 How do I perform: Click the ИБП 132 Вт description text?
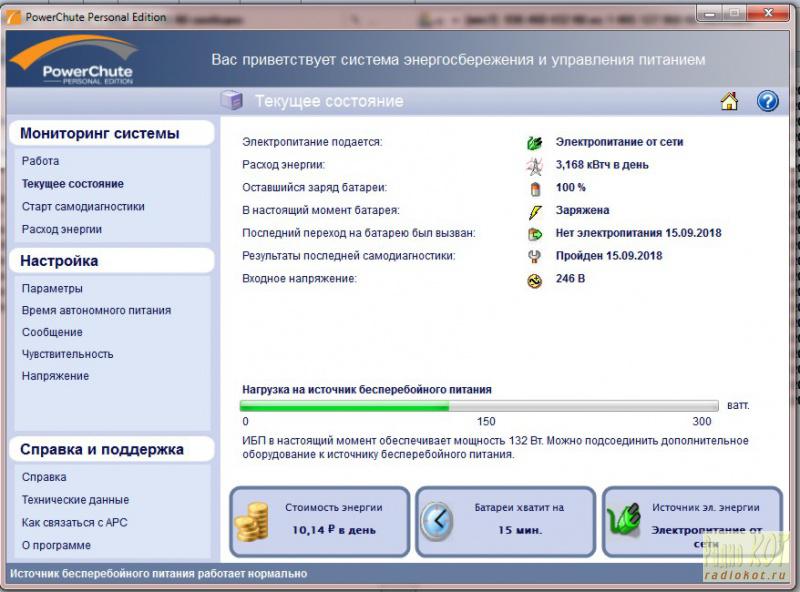point(495,448)
